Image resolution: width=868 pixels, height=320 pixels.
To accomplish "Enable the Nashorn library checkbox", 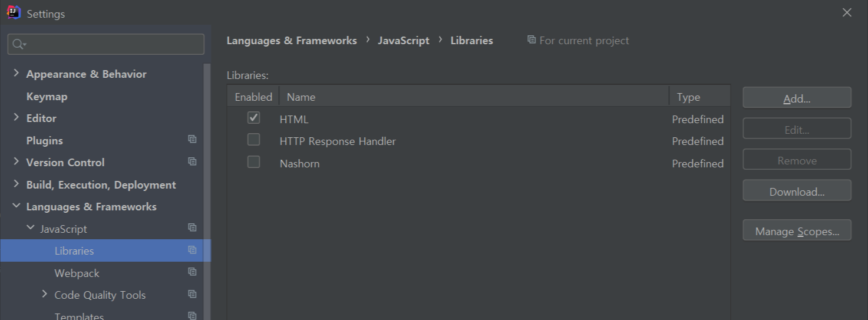I will pos(253,161).
